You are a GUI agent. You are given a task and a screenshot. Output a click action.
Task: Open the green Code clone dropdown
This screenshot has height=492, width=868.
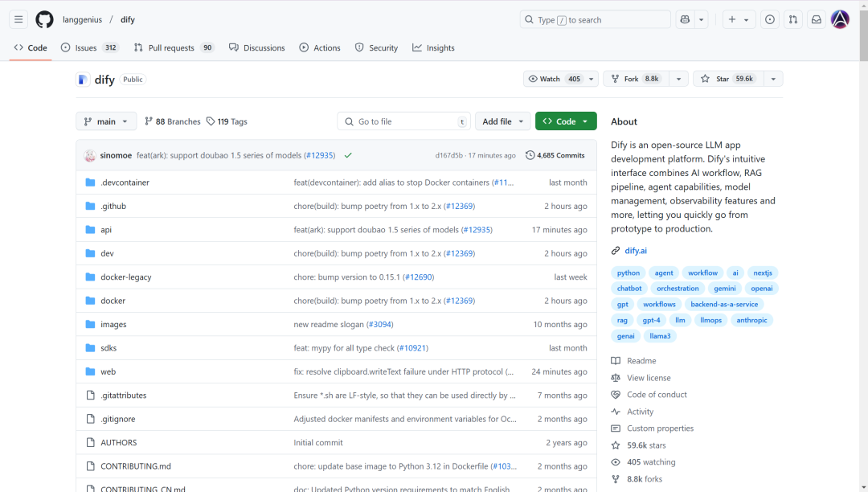point(566,121)
